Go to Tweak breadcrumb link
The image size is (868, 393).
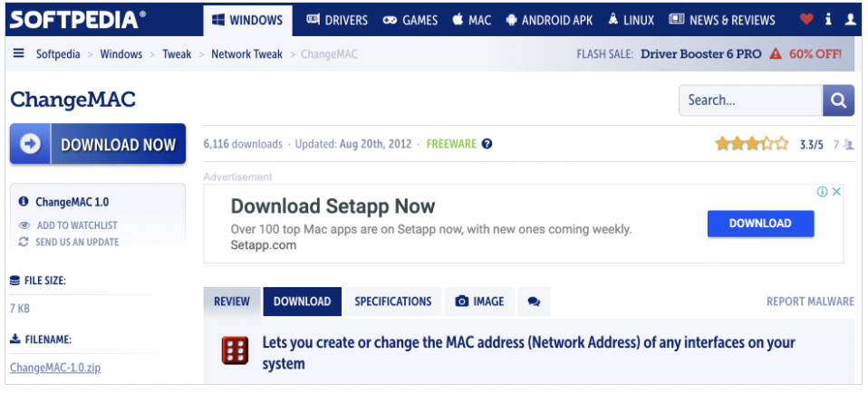click(x=177, y=54)
